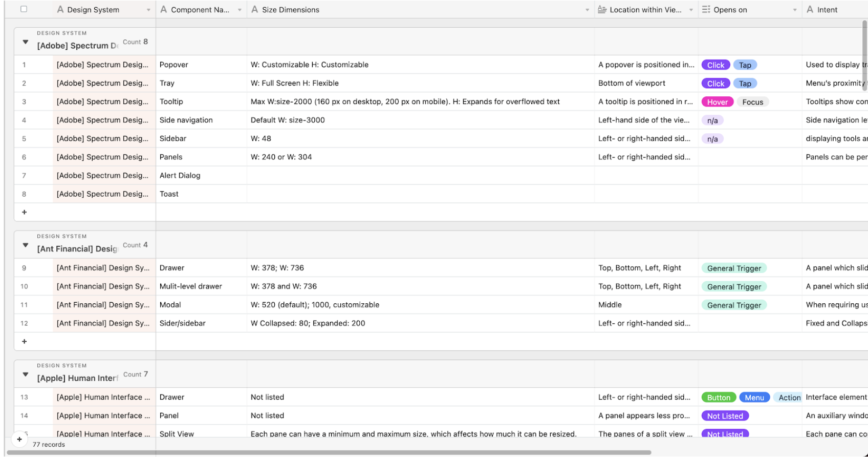The image size is (868, 457).
Task: Collapse the [Apple] Human Interface group
Action: click(x=25, y=375)
